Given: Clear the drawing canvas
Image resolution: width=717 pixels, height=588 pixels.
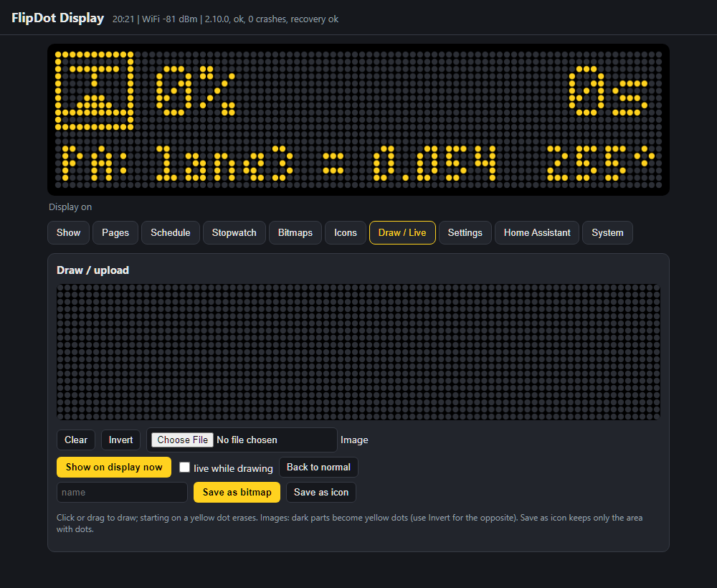Looking at the screenshot, I should coord(76,440).
